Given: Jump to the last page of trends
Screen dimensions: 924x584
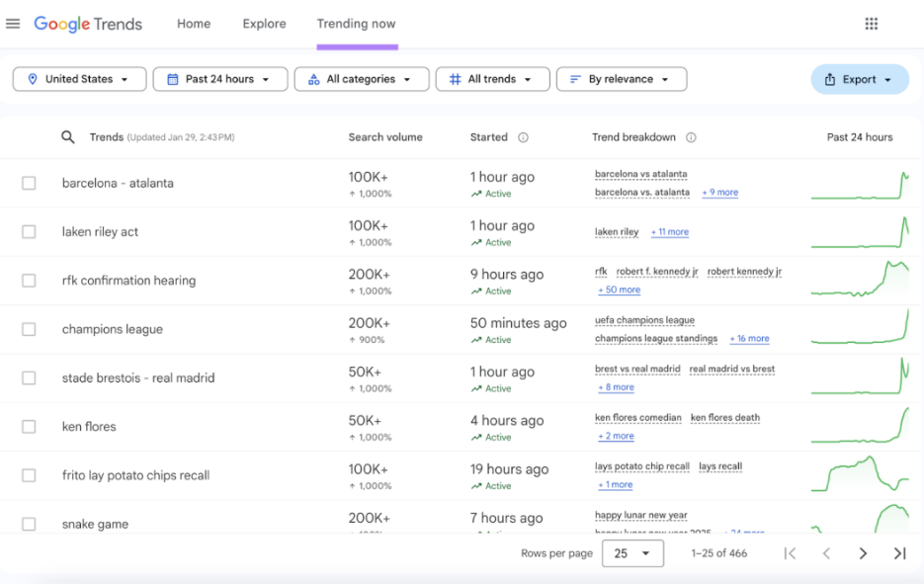Looking at the screenshot, I should pos(899,553).
